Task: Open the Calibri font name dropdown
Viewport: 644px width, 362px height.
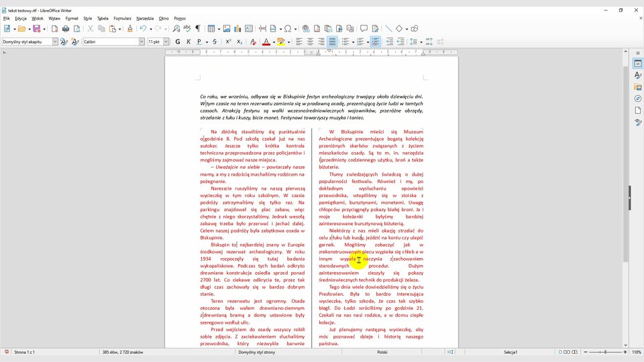Action: (x=142, y=42)
